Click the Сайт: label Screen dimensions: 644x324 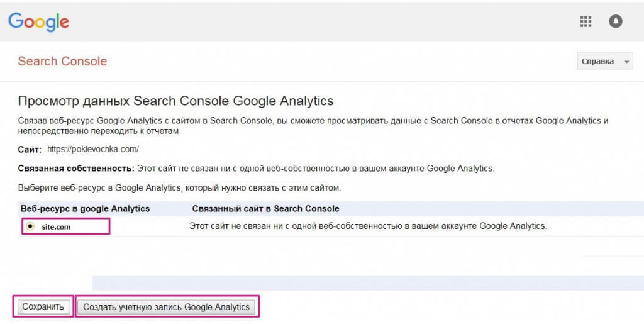(30, 149)
